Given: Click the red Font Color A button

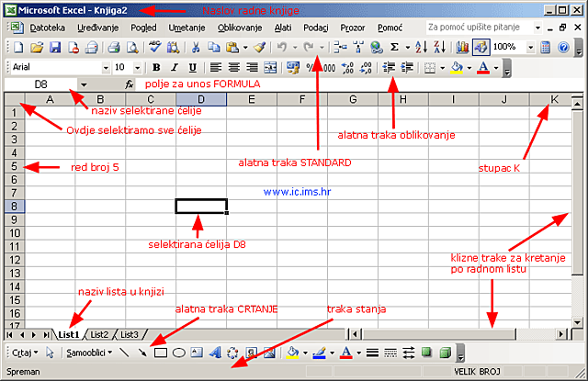Looking at the screenshot, I should [483, 68].
